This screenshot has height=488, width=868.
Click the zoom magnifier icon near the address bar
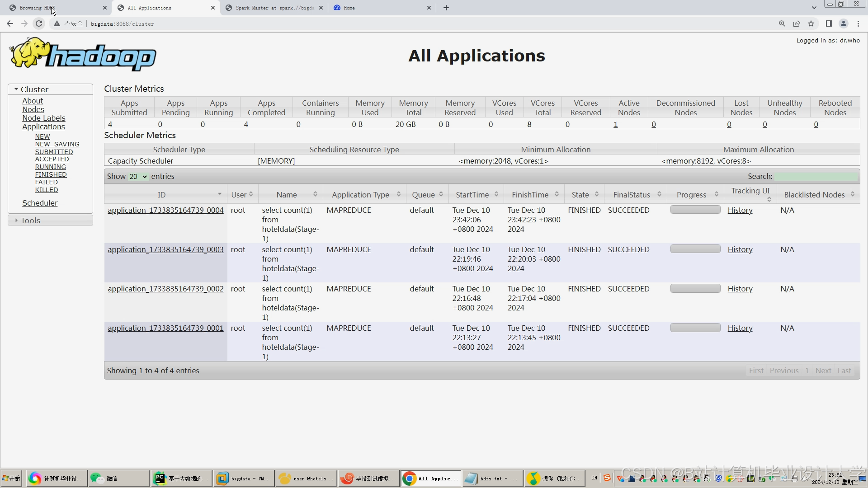coord(782,23)
